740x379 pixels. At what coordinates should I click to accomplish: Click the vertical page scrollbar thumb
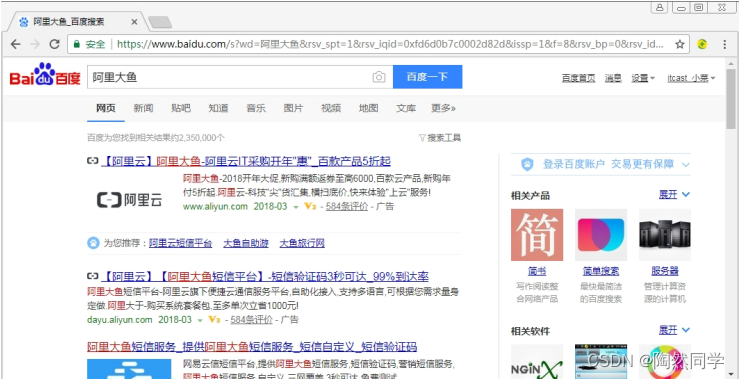731,98
